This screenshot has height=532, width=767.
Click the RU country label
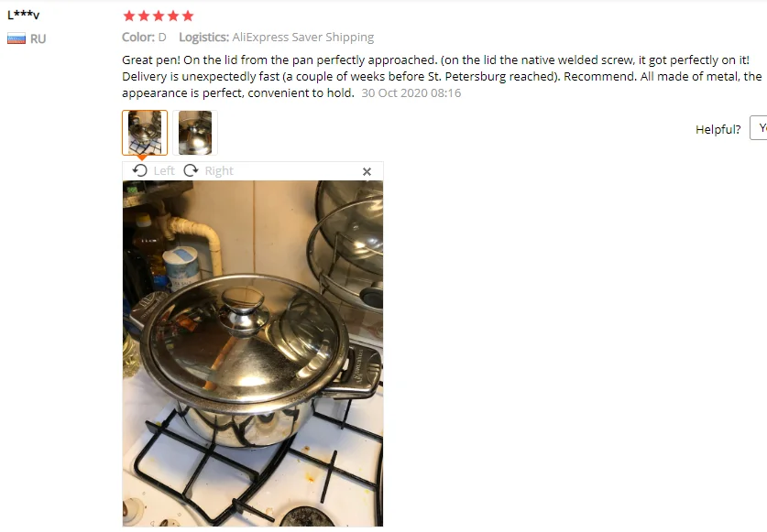[38, 39]
